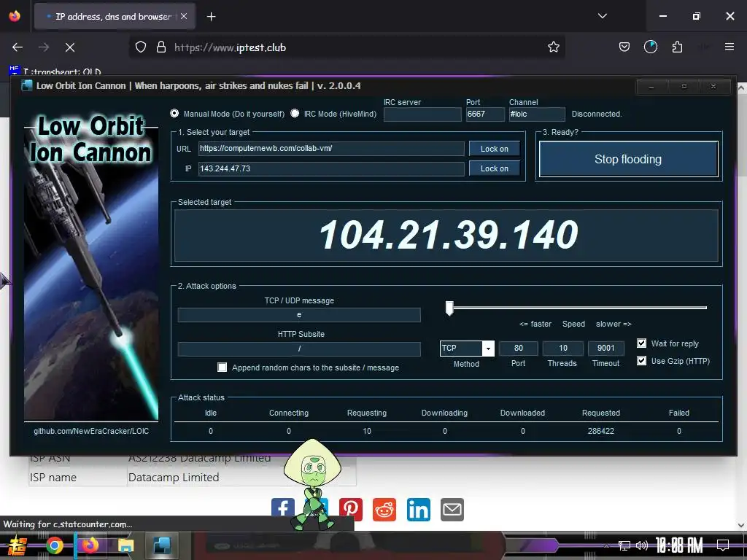The width and height of the screenshot is (747, 560).
Task: Share page via the Reddit icon
Action: tap(384, 509)
